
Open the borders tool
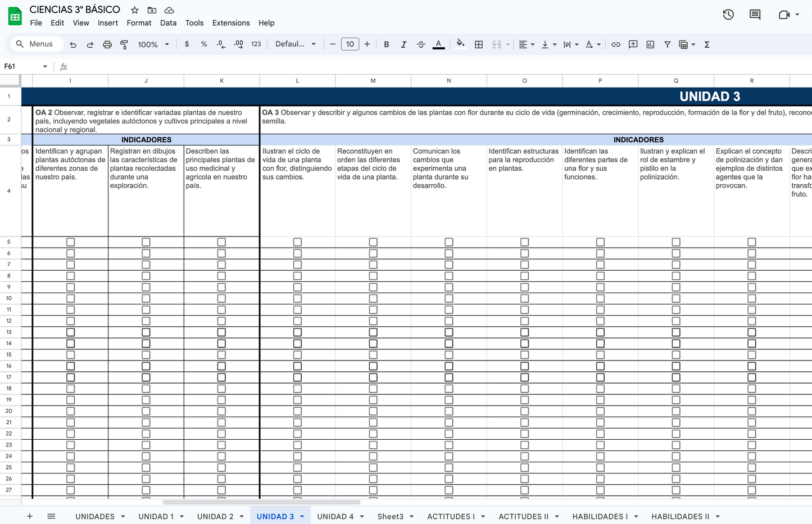tap(479, 44)
